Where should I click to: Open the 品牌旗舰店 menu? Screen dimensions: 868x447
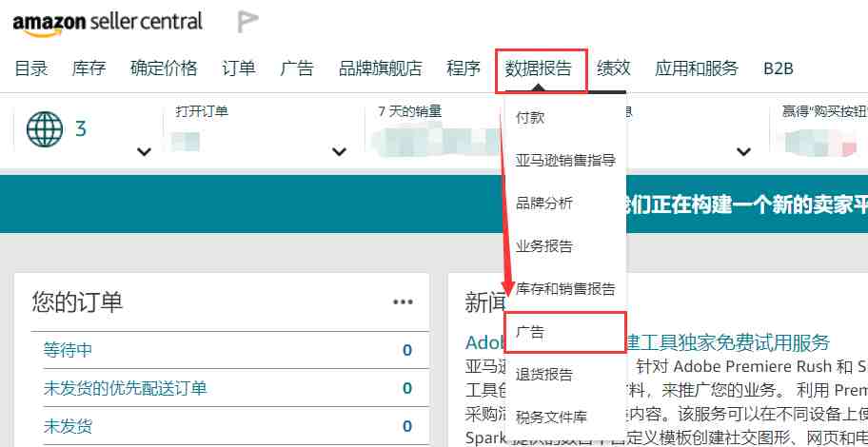pos(381,68)
